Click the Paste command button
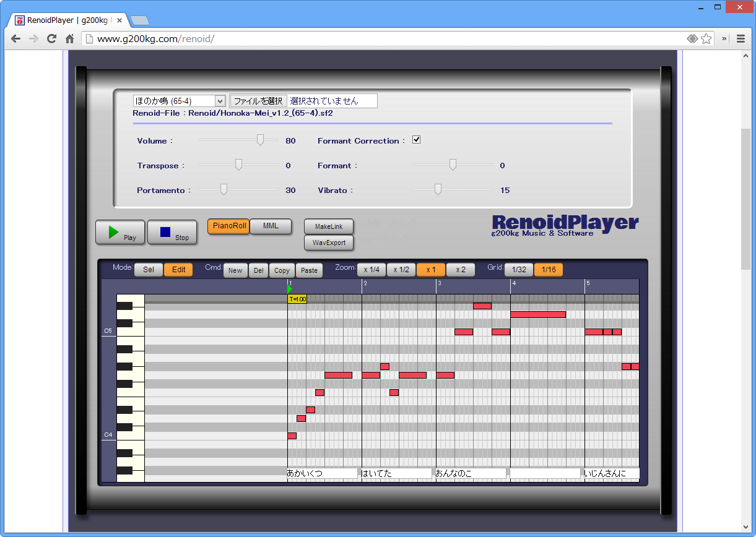The image size is (756, 537). [x=309, y=270]
